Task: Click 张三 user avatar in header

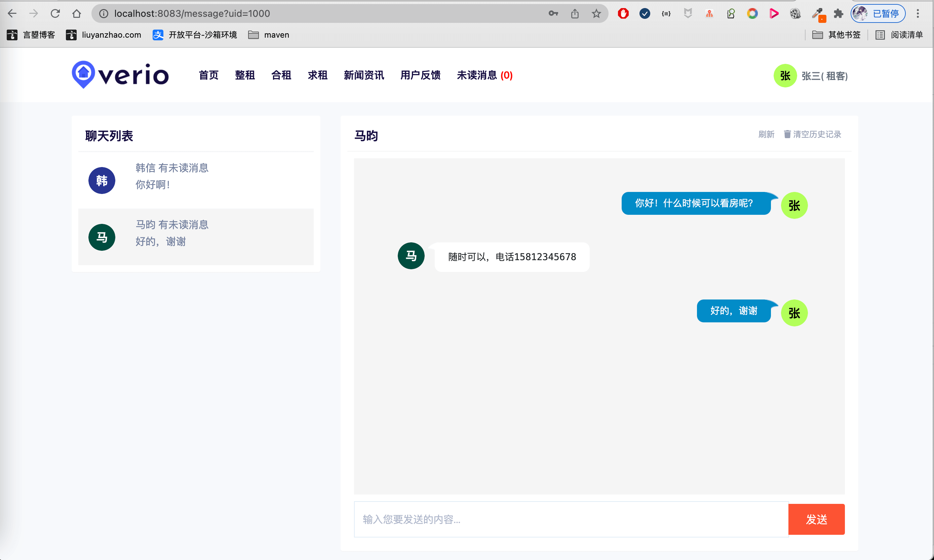Action: pos(785,76)
